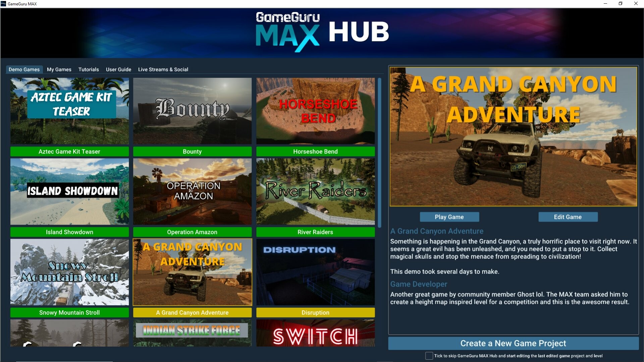Select the My Games tab

coord(59,69)
